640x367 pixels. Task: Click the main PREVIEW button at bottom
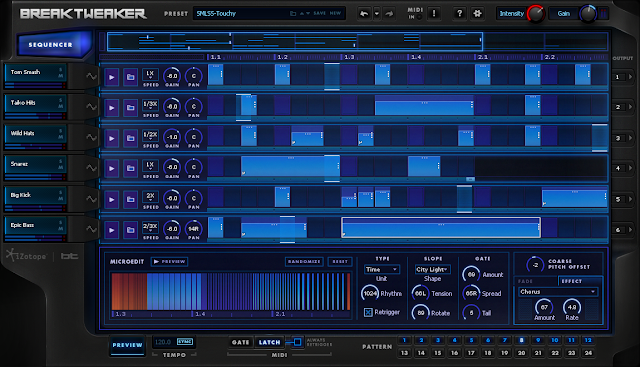[127, 345]
